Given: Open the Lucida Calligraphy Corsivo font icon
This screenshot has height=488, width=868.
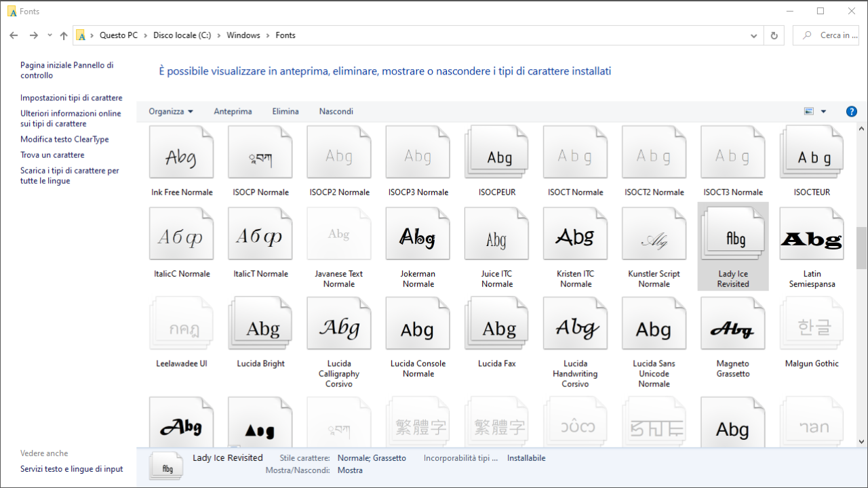Looking at the screenshot, I should [339, 328].
